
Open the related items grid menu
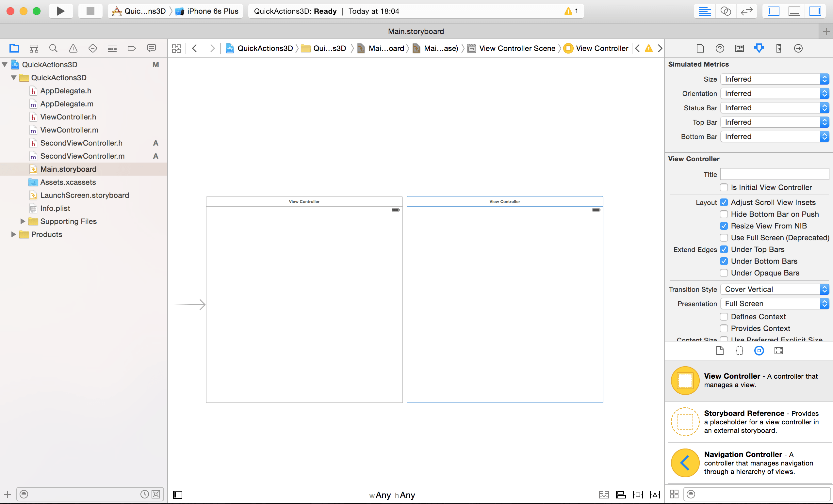point(176,48)
